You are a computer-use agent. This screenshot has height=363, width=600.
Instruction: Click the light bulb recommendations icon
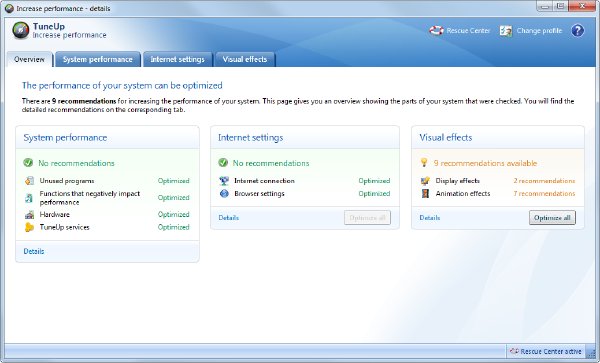(424, 163)
